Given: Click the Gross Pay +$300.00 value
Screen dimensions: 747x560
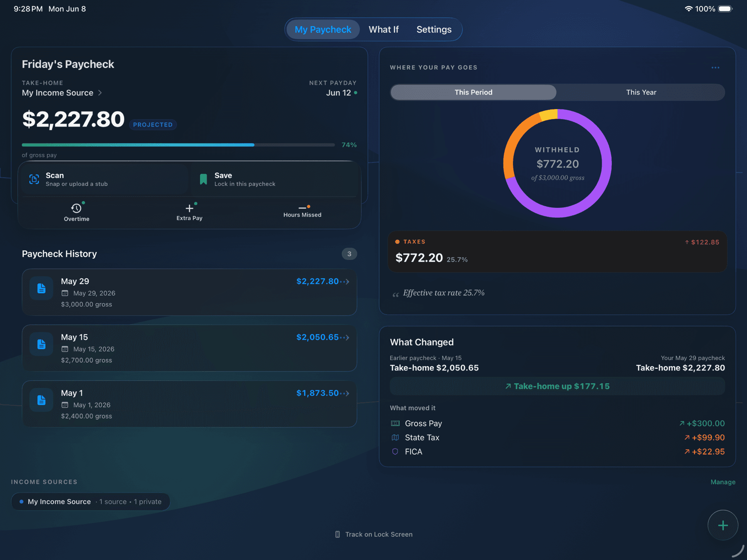Looking at the screenshot, I should tap(705, 424).
